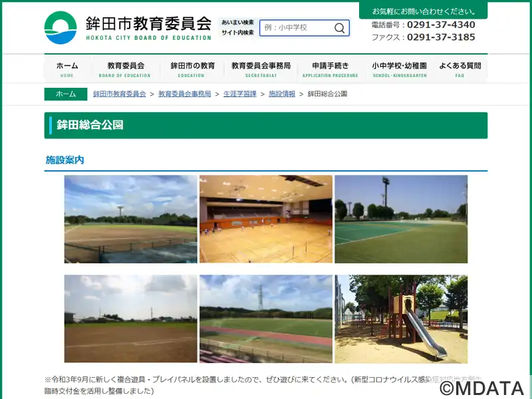532x399 pixels.
Task: Open the 教育委員会 navigation menu
Action: point(125,69)
